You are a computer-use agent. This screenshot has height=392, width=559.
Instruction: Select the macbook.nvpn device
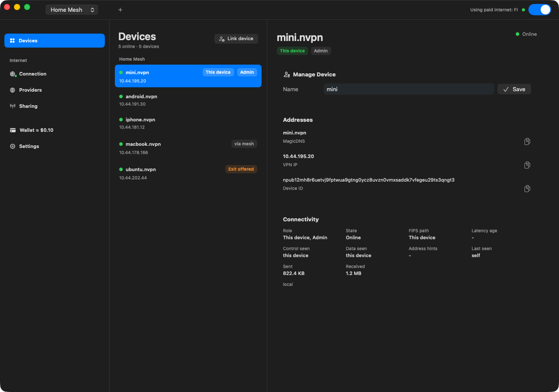188,148
